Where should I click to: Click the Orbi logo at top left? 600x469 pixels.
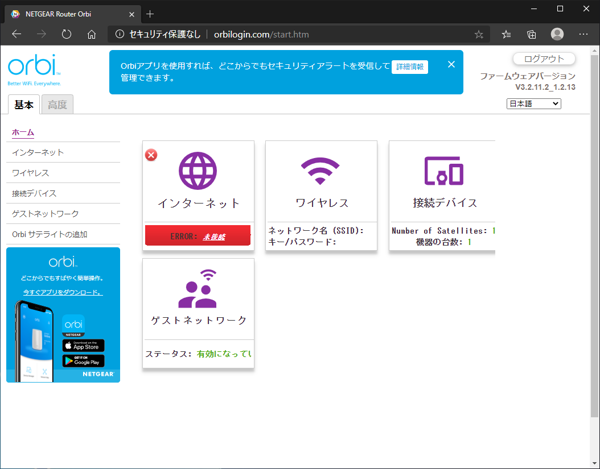click(x=34, y=70)
